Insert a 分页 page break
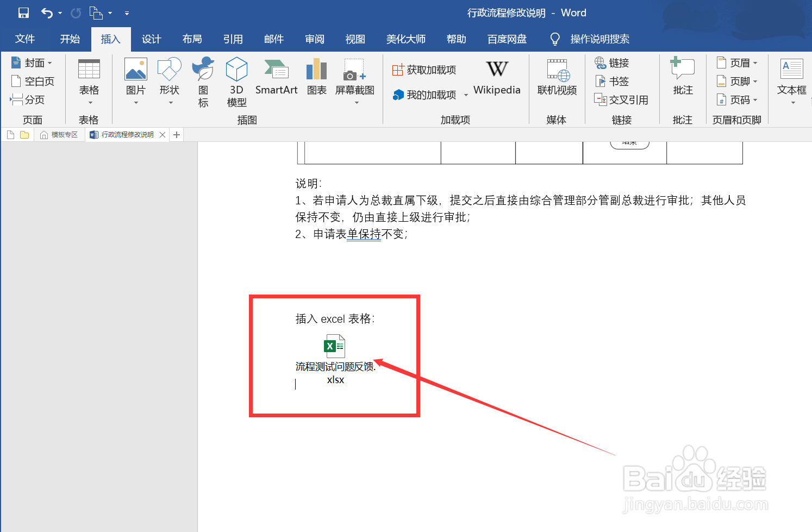The image size is (812, 532). (27, 100)
